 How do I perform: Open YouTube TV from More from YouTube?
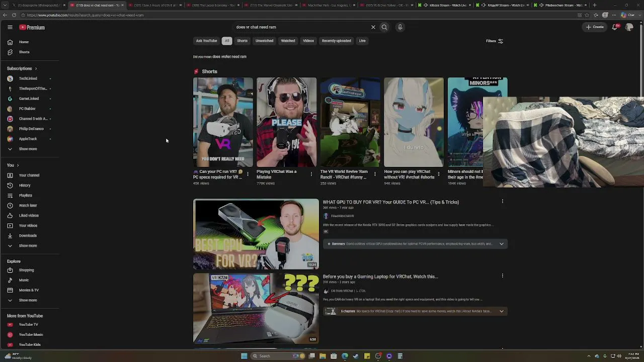[x=28, y=325]
